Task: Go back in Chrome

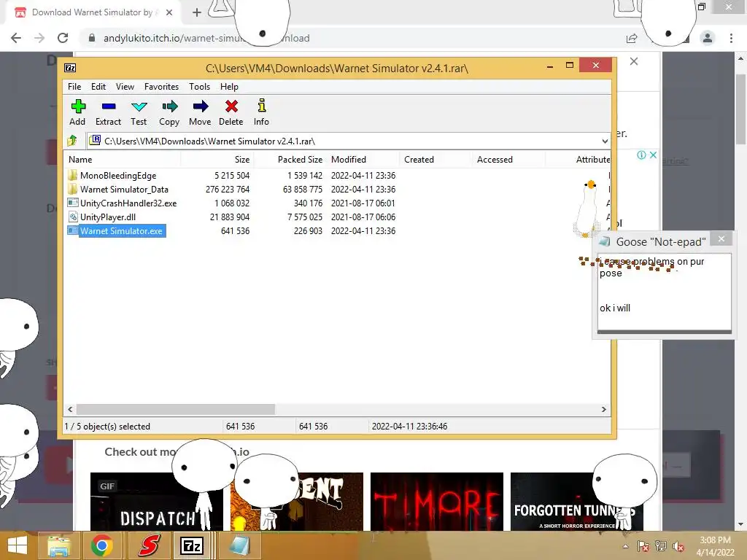Action: [16, 38]
